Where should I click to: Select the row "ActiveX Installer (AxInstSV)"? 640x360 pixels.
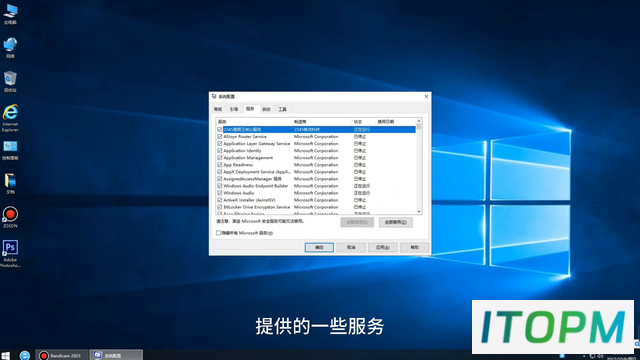coord(316,200)
